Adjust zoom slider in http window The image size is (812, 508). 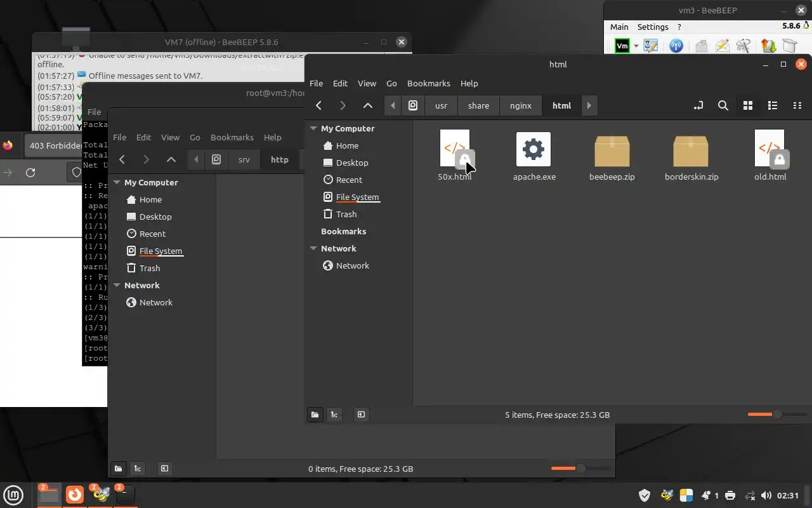click(x=580, y=469)
